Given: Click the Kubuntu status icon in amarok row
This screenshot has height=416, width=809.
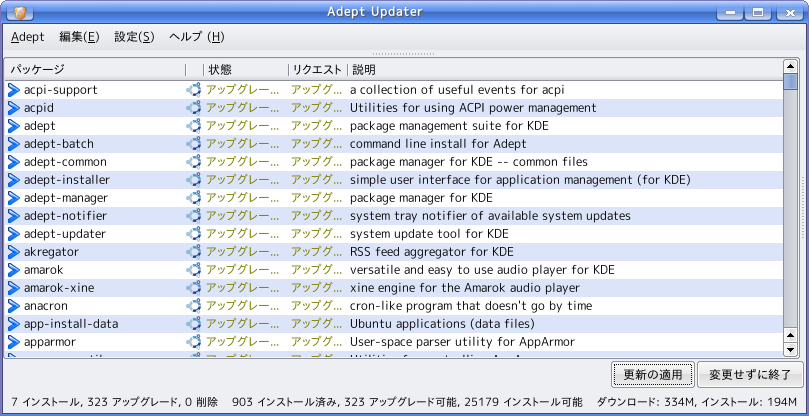Looking at the screenshot, I should (x=193, y=270).
